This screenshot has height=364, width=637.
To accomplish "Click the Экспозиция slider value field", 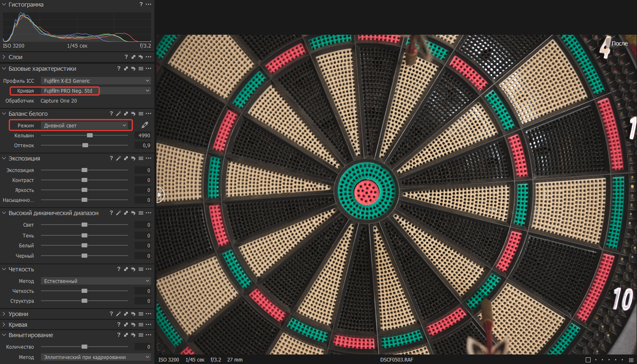I will pos(143,170).
